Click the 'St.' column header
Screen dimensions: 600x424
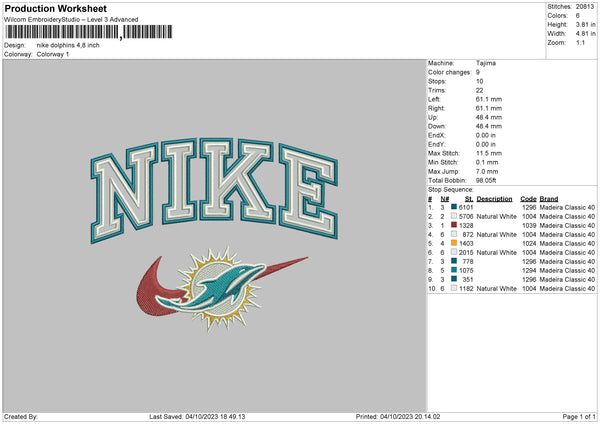(469, 199)
